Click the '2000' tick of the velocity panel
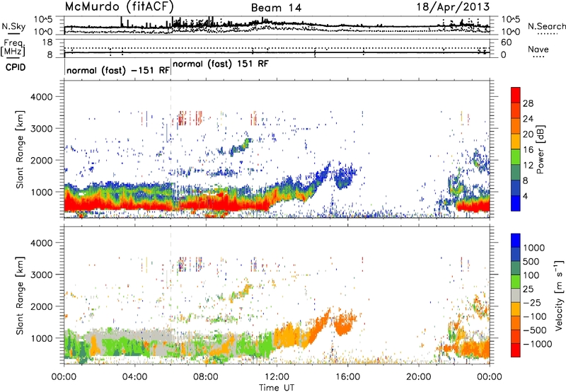The image size is (566, 392). coord(42,306)
